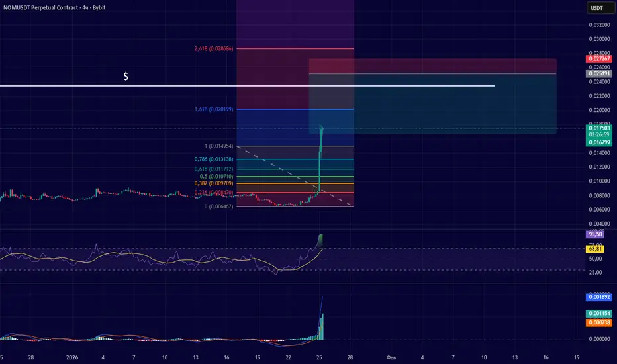Select the orange 0,000738 signal value tag
Image resolution: width=617 pixels, height=364 pixels.
599,323
